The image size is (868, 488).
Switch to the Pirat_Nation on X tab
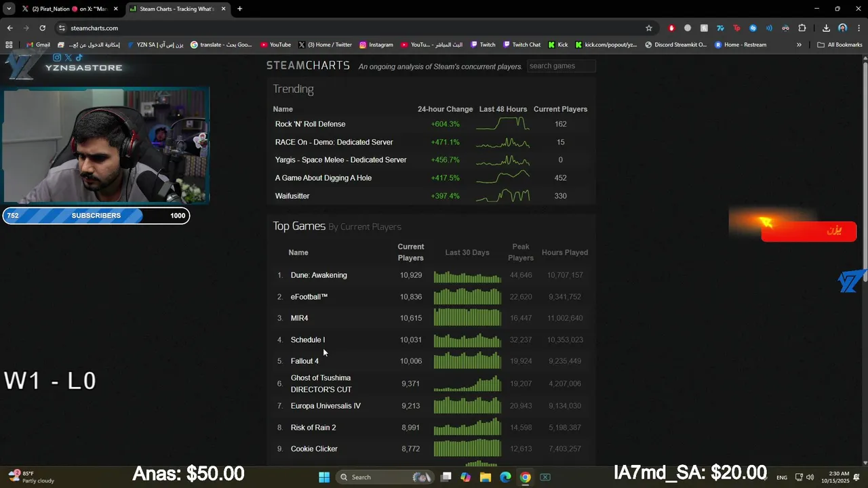69,9
